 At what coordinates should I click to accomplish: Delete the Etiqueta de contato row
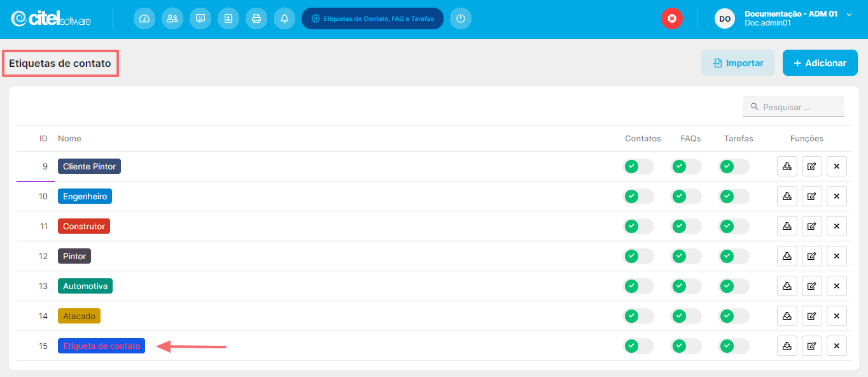pos(837,346)
